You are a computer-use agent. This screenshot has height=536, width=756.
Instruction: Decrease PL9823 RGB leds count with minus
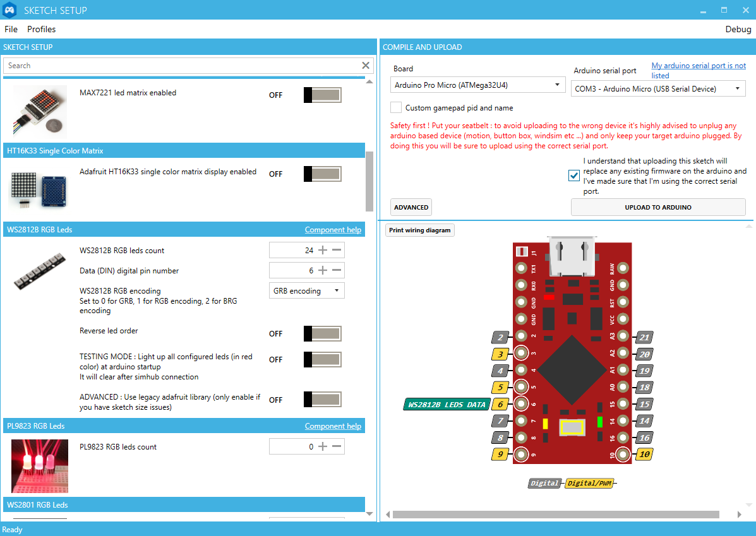pos(337,447)
